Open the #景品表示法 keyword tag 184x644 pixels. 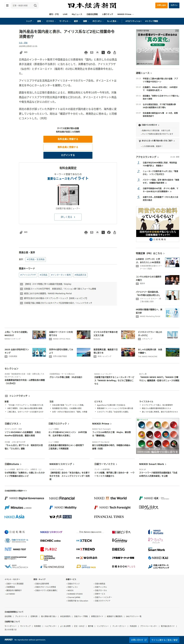click(80, 275)
